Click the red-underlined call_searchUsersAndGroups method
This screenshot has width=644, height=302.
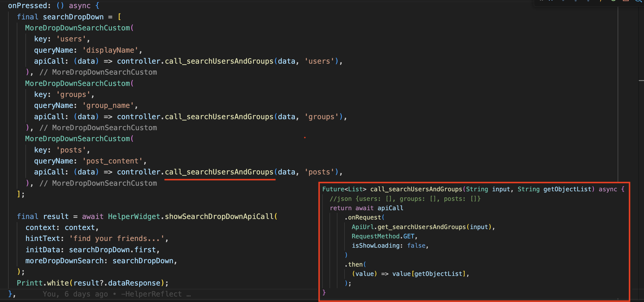(219, 172)
